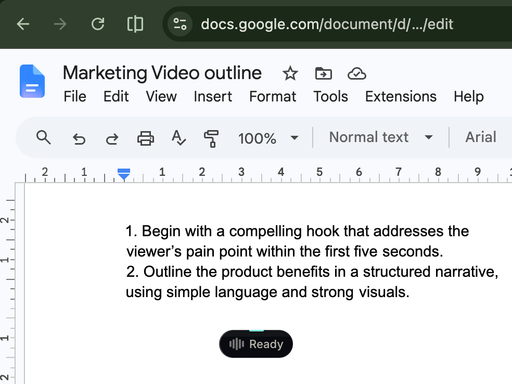Image resolution: width=512 pixels, height=384 pixels.
Task: Redo the last action
Action: pos(112,138)
